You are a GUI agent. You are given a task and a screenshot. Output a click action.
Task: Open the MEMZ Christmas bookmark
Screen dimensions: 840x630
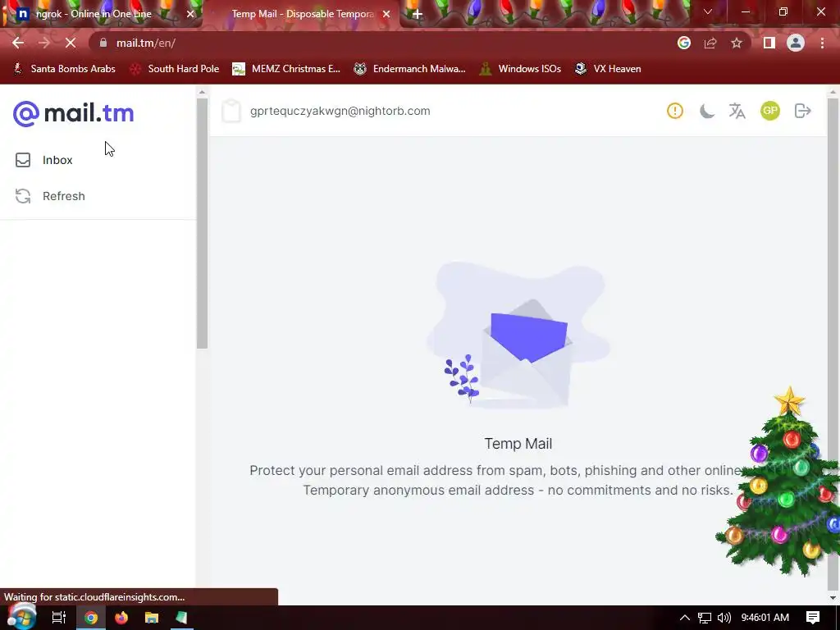click(x=286, y=69)
